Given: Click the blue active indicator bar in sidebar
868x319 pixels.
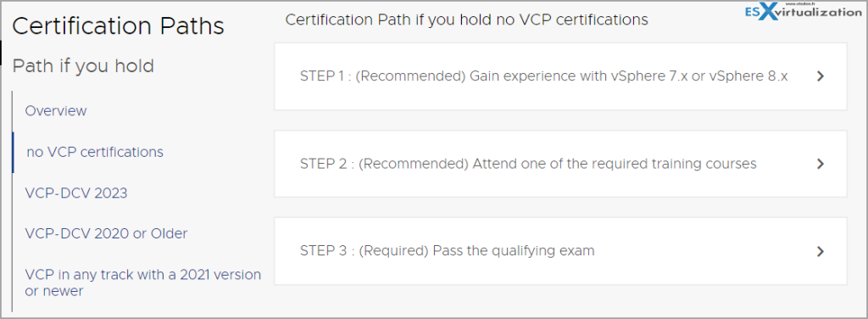Looking at the screenshot, I should tap(13, 152).
